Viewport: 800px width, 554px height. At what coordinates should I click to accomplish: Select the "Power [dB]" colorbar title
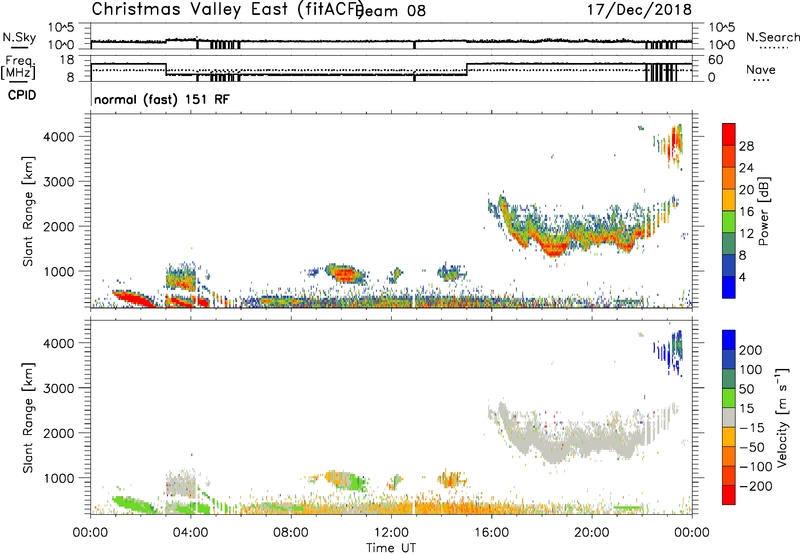click(x=763, y=211)
